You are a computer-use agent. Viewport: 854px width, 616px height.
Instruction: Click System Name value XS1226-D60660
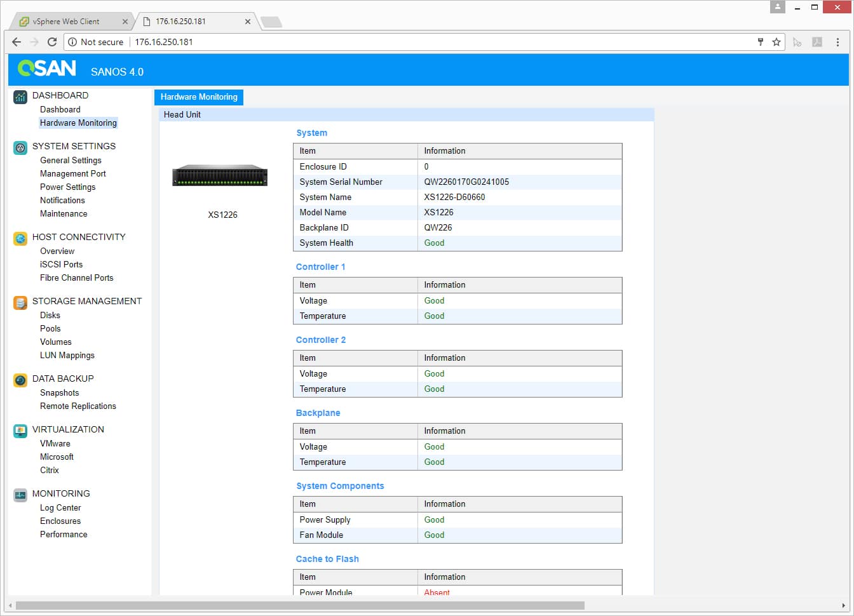click(x=454, y=197)
